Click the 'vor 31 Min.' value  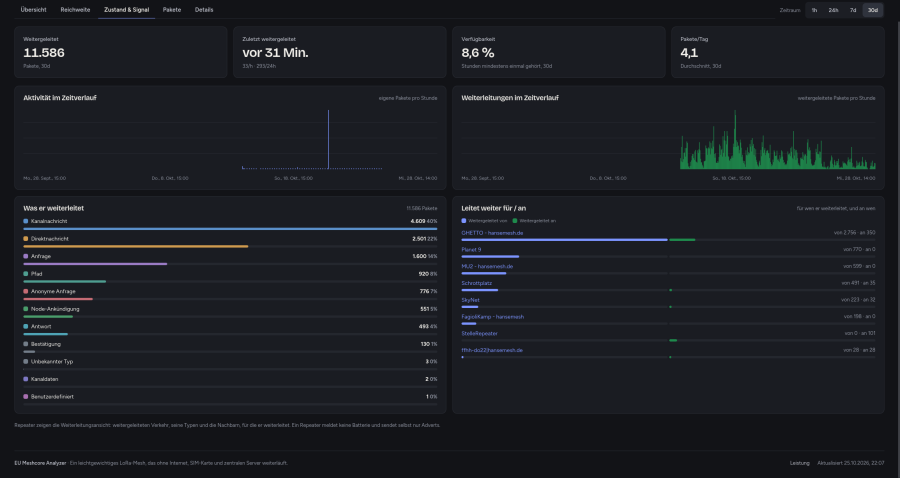click(x=276, y=53)
